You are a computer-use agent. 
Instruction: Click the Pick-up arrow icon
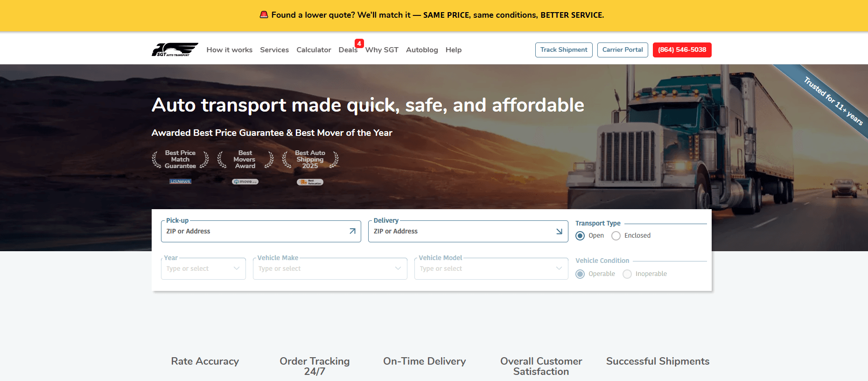pyautogui.click(x=352, y=231)
